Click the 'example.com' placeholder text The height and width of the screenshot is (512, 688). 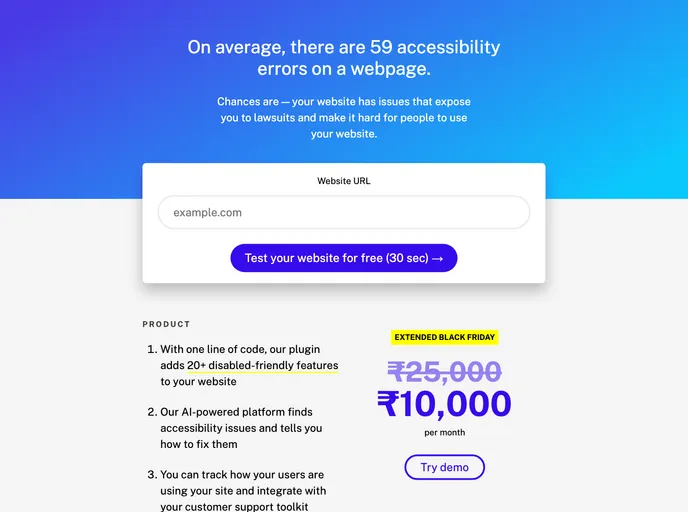208,213
